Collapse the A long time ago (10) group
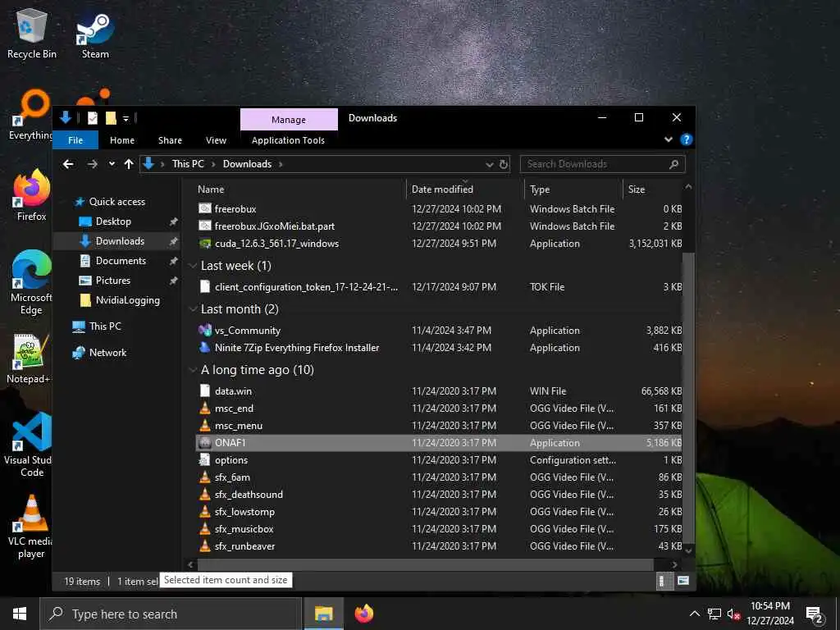 click(193, 370)
